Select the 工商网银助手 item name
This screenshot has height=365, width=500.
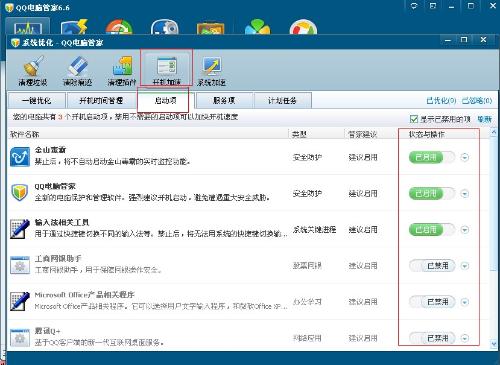pos(58,258)
